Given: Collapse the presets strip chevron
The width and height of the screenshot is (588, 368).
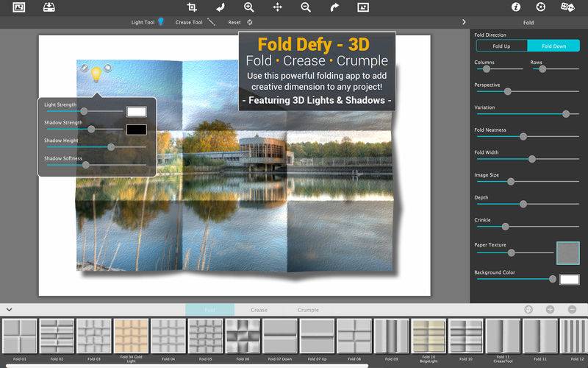Looking at the screenshot, I should click(9, 310).
